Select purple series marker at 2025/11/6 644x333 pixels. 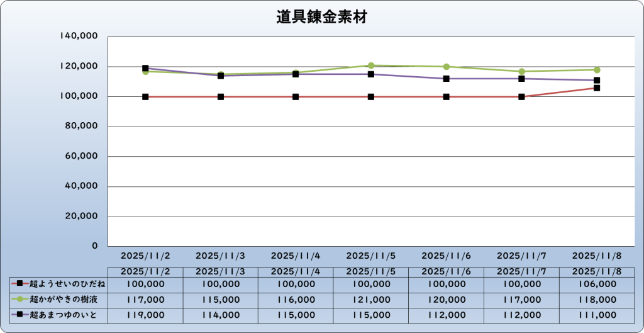(x=446, y=79)
